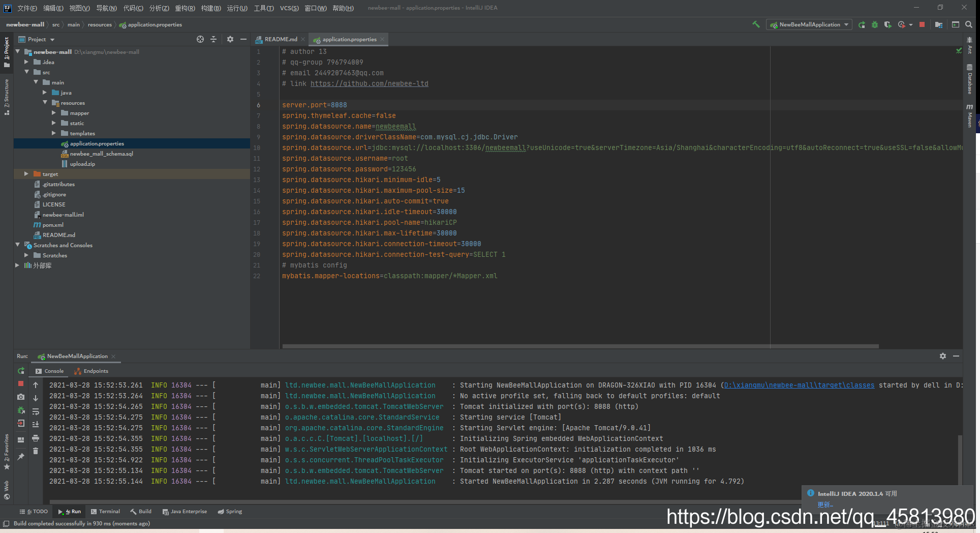
Task: Click the Stop square in Run panel
Action: (21, 383)
